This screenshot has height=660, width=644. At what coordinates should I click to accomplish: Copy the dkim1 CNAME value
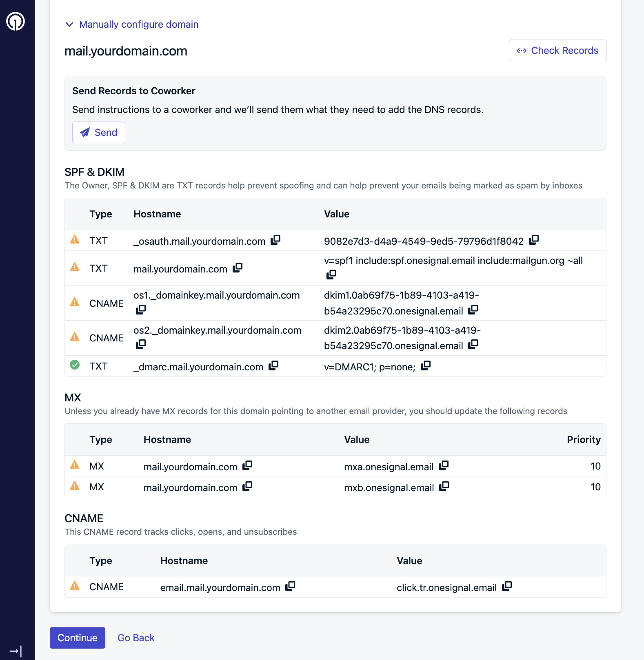click(x=473, y=310)
